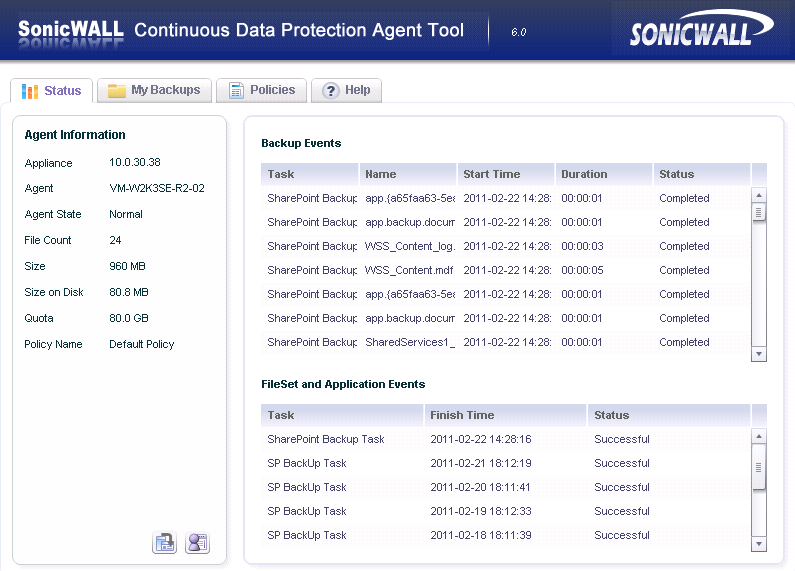The width and height of the screenshot is (795, 571).
Task: Click the version number 6.0 in header
Action: 519,32
